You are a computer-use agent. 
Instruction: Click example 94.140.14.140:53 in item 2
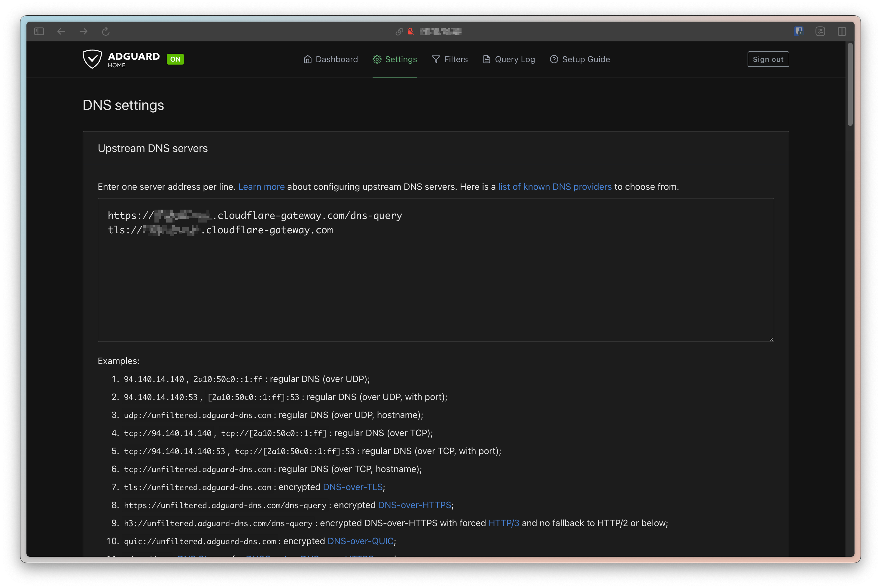[x=160, y=397]
